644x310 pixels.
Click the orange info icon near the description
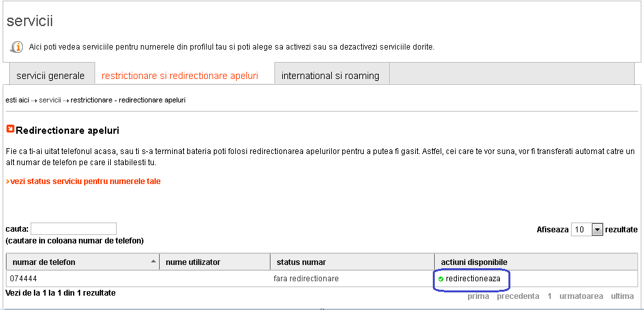(x=17, y=47)
